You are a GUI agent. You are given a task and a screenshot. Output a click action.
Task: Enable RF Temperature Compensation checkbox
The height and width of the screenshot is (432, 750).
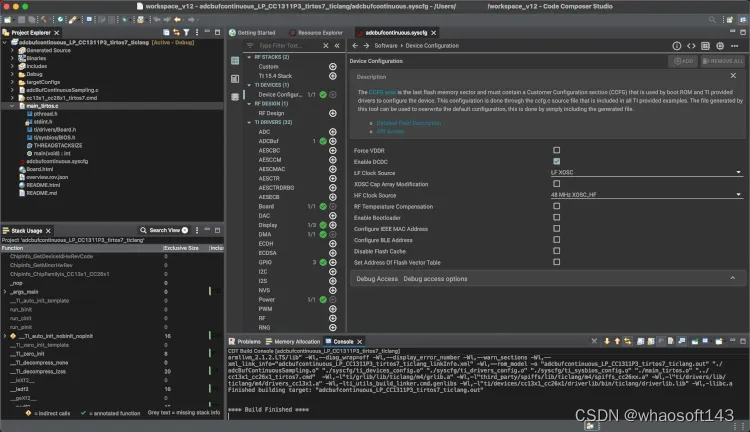tap(556, 206)
